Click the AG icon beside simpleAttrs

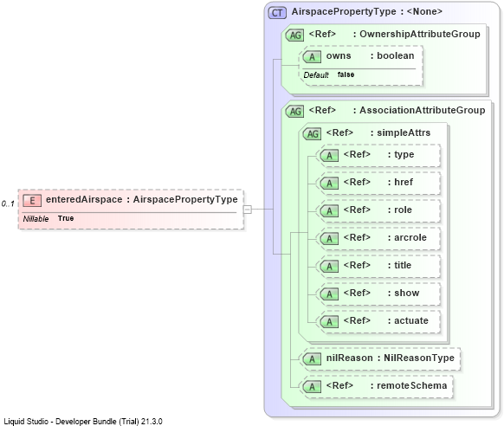[x=312, y=134]
